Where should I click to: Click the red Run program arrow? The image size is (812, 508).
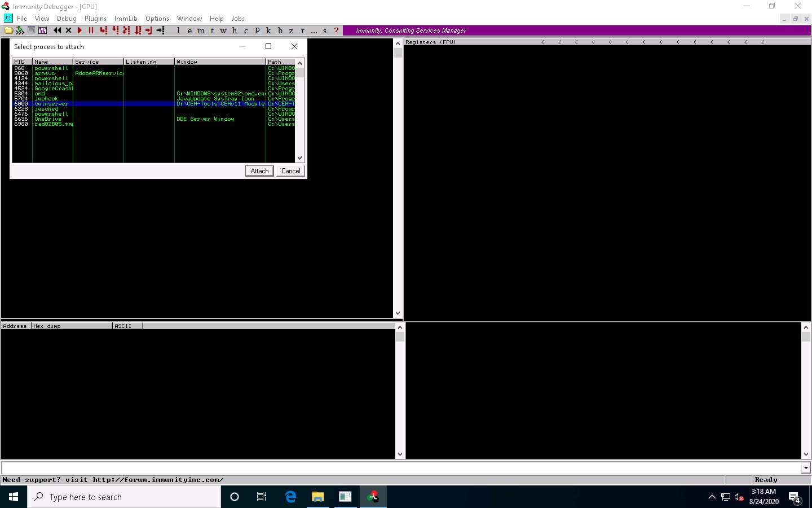point(80,30)
